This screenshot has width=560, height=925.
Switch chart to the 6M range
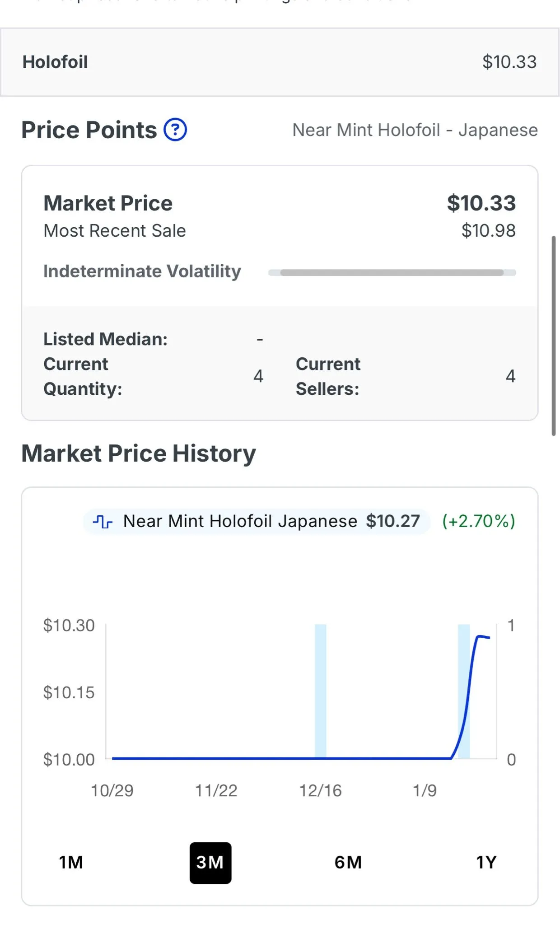[348, 863]
